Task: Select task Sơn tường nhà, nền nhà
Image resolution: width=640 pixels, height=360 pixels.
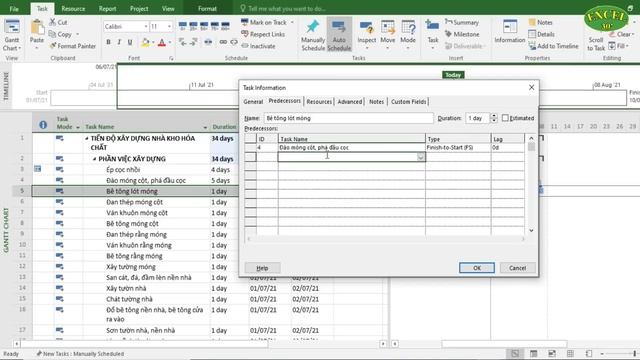Action: click(x=140, y=330)
